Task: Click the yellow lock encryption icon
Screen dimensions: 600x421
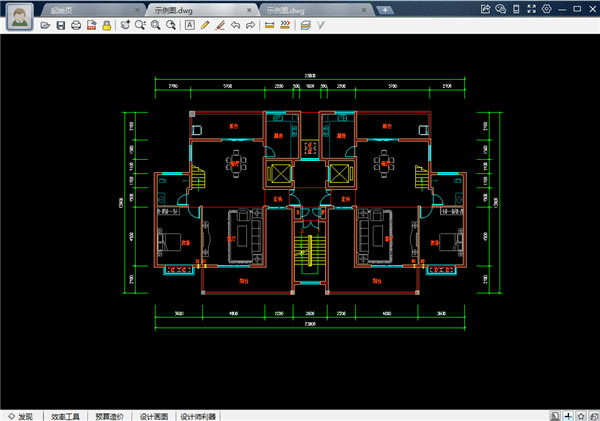Action: (106, 24)
